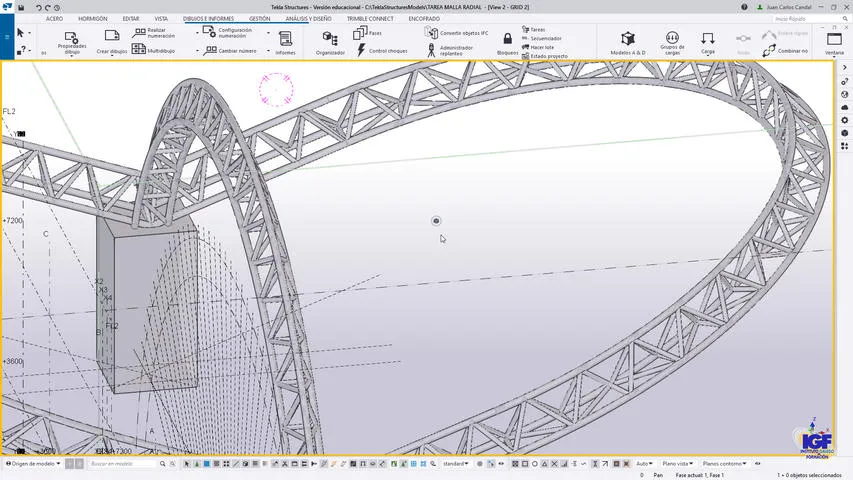Screen dimensions: 853x480
Task: Open the Organizador
Action: point(330,43)
